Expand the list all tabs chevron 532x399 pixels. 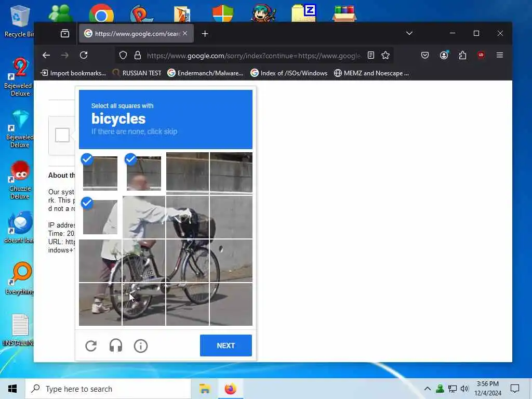click(409, 33)
